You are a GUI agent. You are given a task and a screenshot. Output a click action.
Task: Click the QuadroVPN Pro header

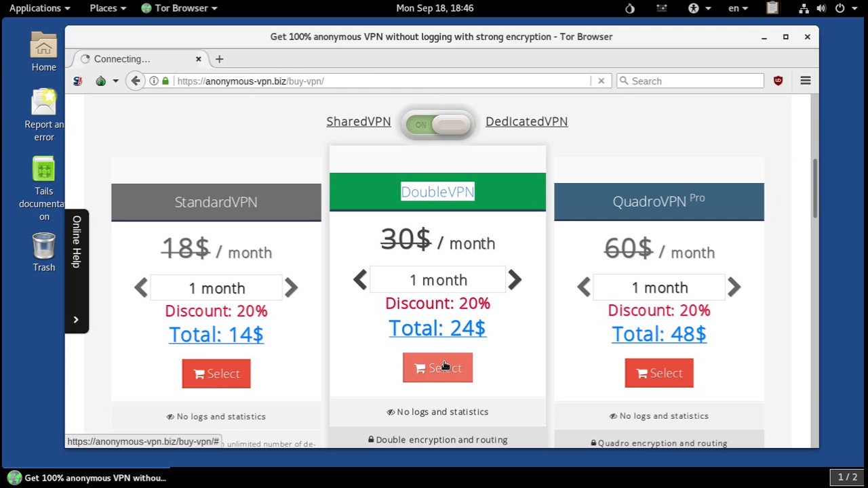(659, 201)
